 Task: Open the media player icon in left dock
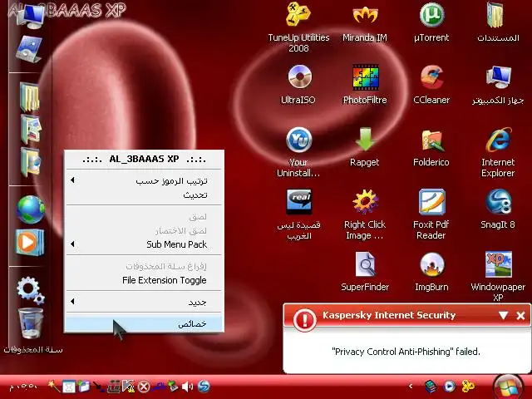tap(29, 242)
